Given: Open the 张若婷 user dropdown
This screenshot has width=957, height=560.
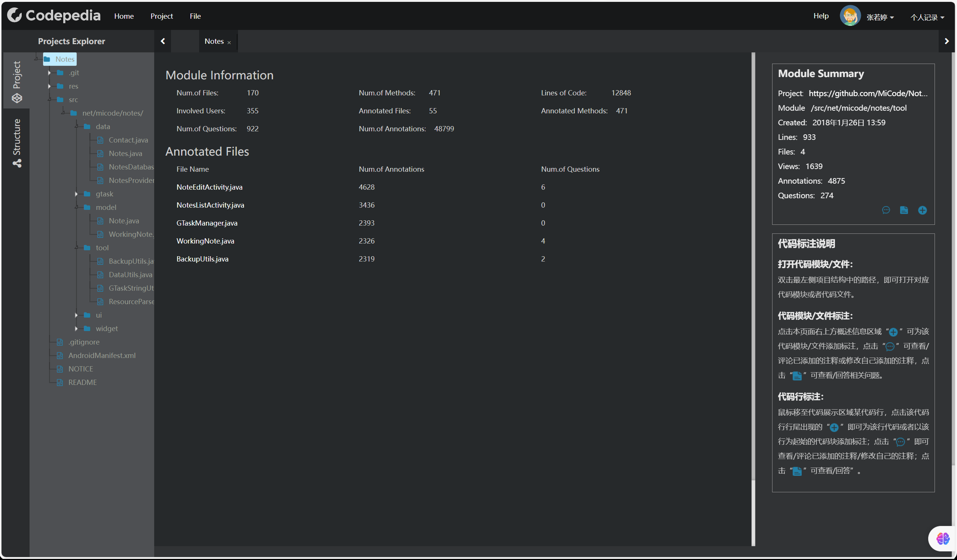Looking at the screenshot, I should click(x=880, y=17).
